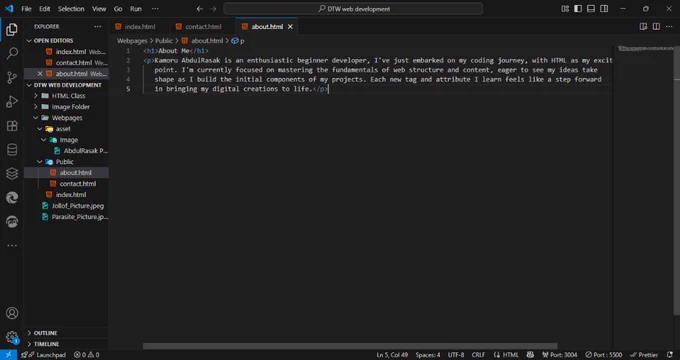
Task: Click the editor horizontal scrollbar
Action: (350, 346)
